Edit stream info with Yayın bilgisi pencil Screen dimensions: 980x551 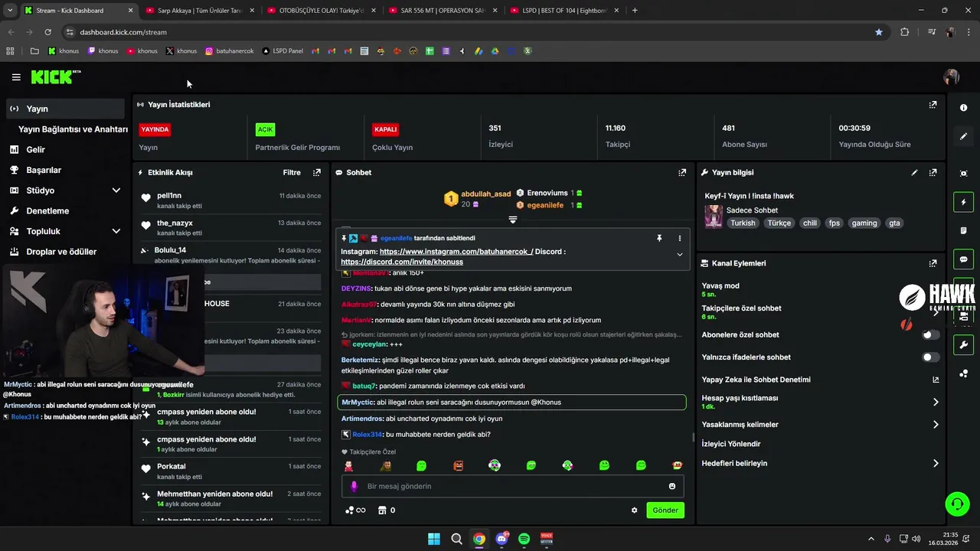[914, 173]
